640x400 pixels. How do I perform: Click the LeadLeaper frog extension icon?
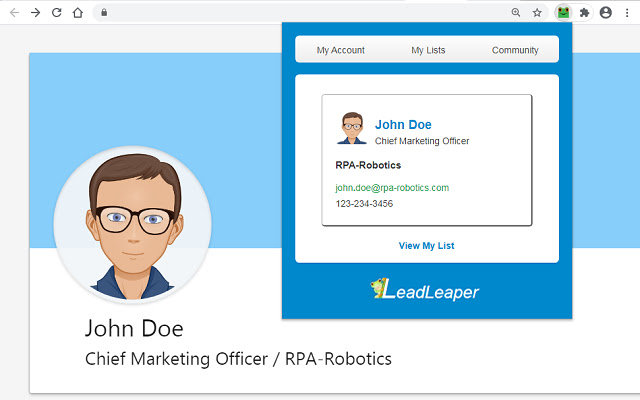(x=563, y=13)
